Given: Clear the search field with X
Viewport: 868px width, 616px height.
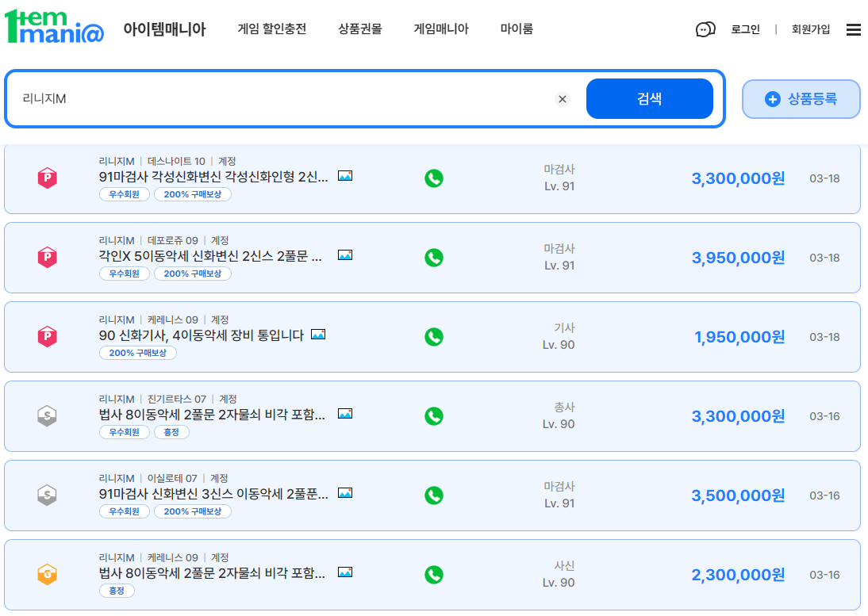Looking at the screenshot, I should click(563, 99).
